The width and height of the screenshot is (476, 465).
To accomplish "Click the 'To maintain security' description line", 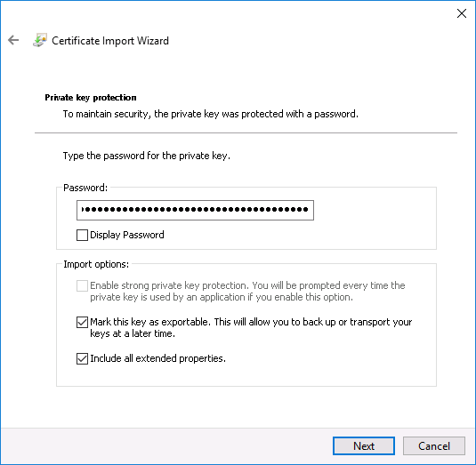I will (210, 114).
